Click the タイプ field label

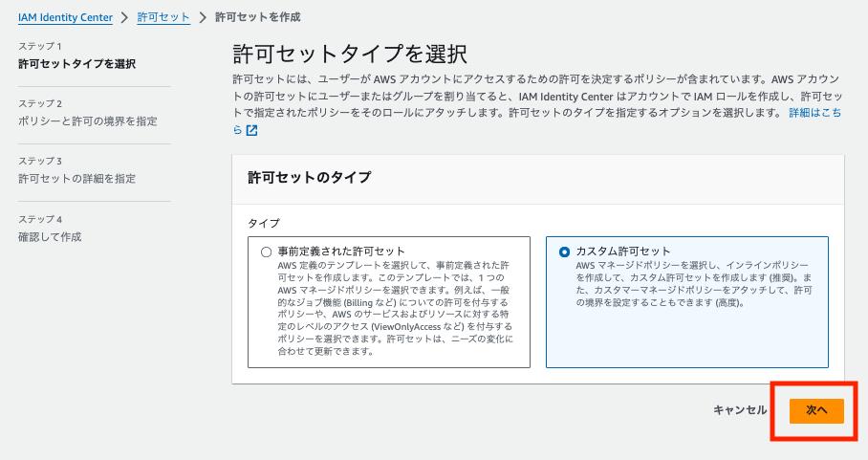(264, 223)
